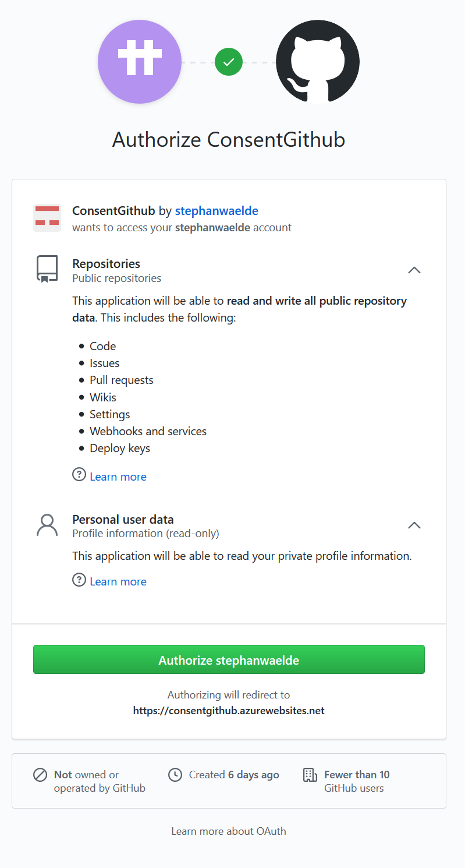Click the clock icon beside 'Created 6 days ago'
Screen dimensions: 465x868
(x=175, y=775)
